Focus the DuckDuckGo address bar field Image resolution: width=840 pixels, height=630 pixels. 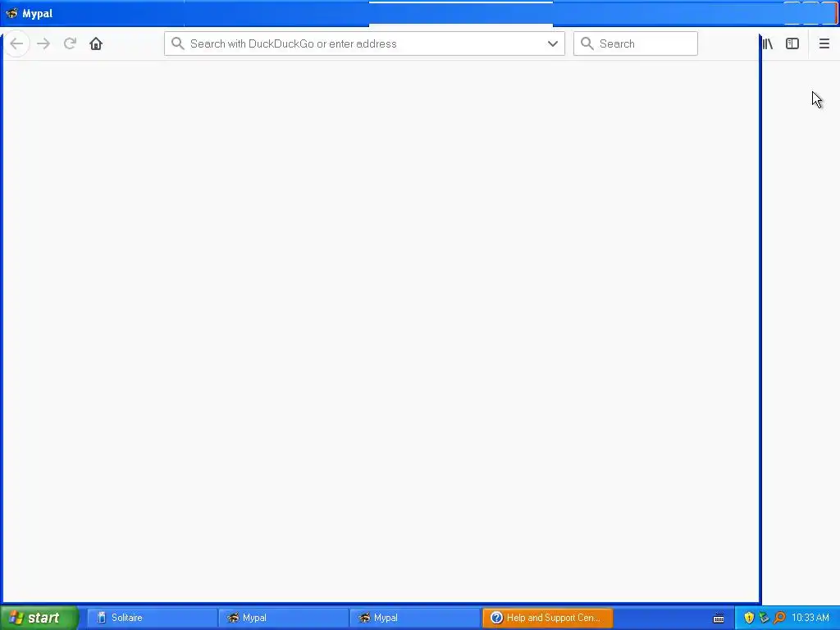point(364,43)
